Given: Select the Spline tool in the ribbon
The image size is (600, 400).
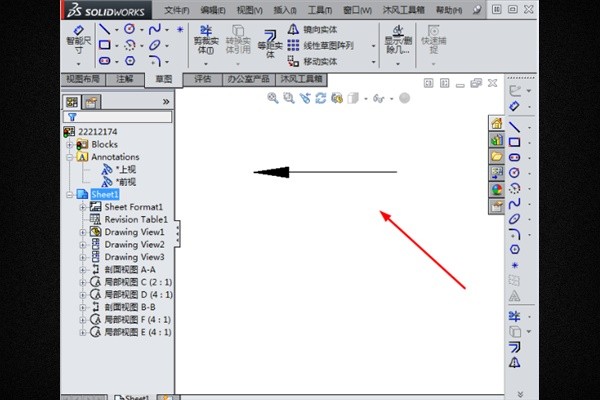Looking at the screenshot, I should click(x=155, y=29).
